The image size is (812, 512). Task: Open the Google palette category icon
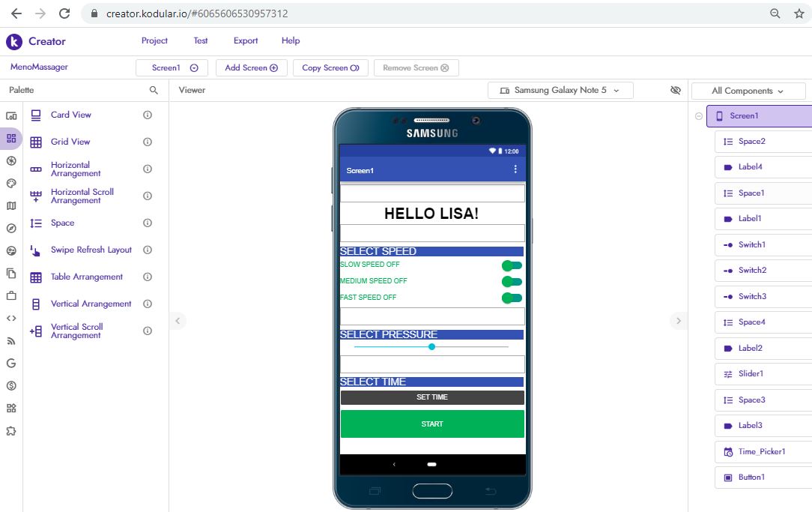click(x=11, y=364)
